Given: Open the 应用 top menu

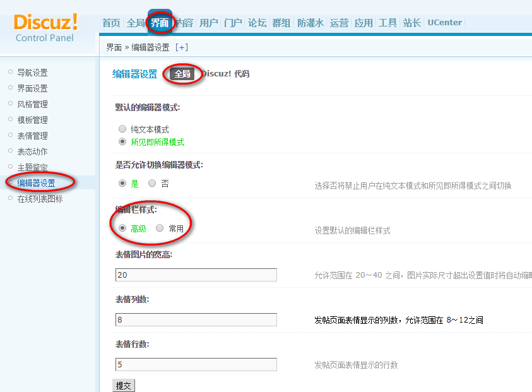Looking at the screenshot, I should pyautogui.click(x=364, y=23).
